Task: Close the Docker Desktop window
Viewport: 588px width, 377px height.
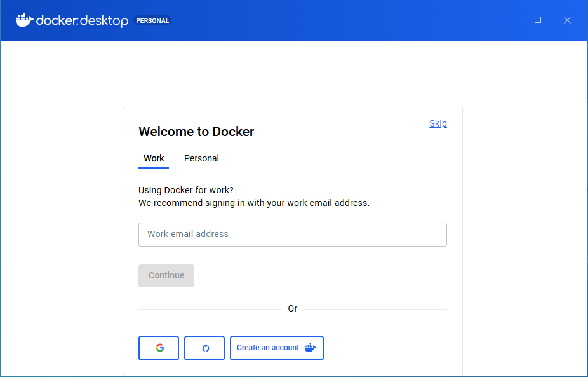Action: 567,20
